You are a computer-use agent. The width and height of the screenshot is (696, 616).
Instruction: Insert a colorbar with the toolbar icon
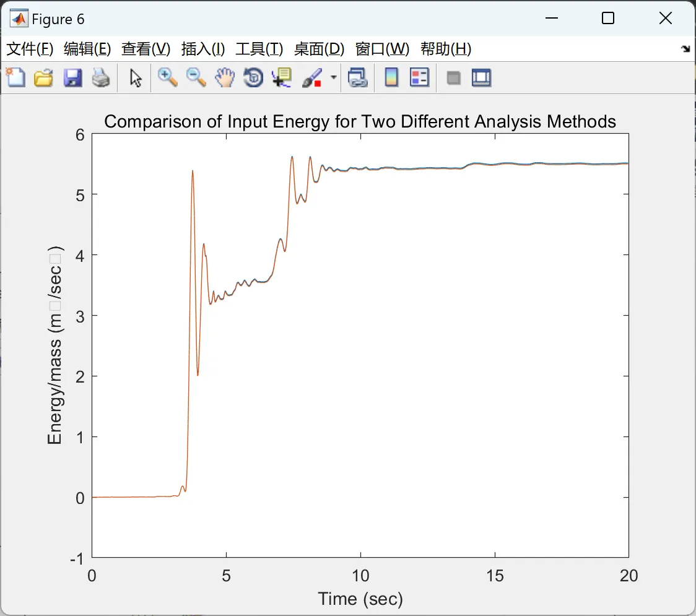click(x=391, y=77)
